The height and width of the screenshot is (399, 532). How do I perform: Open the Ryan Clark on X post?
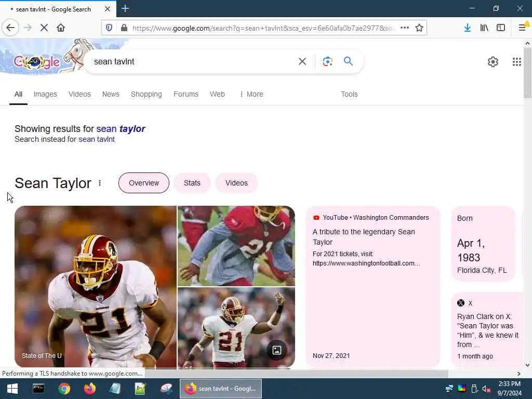488,330
